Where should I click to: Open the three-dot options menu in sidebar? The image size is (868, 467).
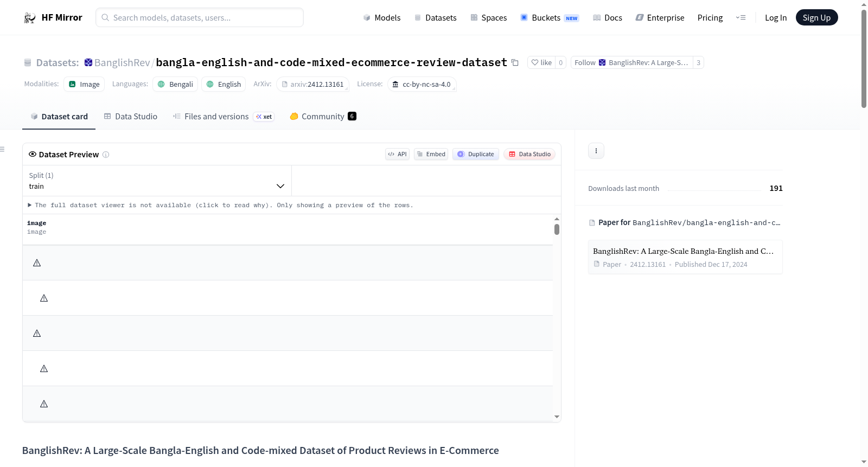(596, 151)
